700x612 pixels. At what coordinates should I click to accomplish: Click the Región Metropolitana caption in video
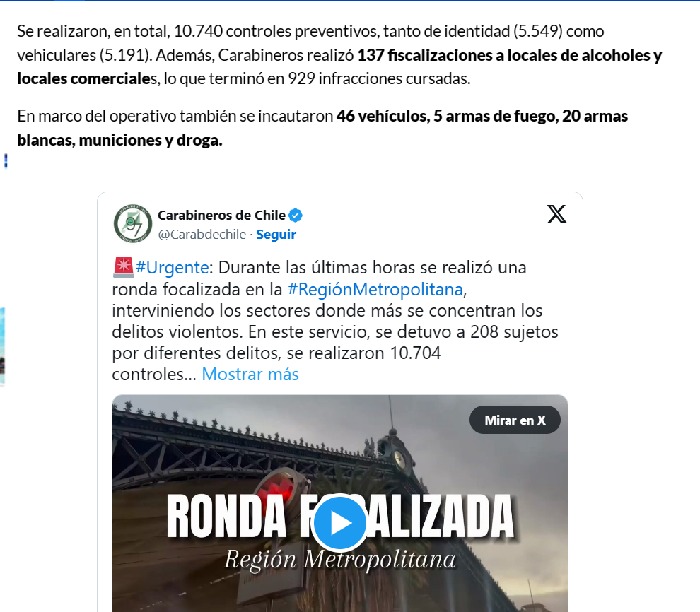pyautogui.click(x=339, y=560)
